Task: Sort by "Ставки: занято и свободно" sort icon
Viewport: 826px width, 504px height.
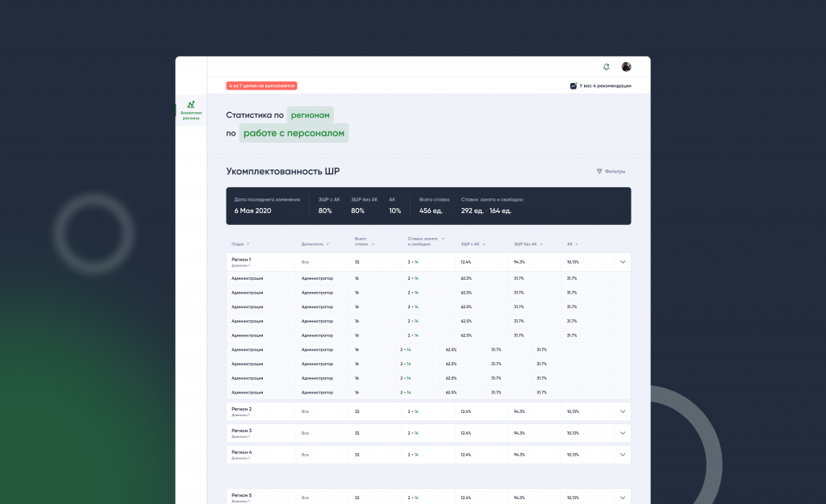Action: 443,239
